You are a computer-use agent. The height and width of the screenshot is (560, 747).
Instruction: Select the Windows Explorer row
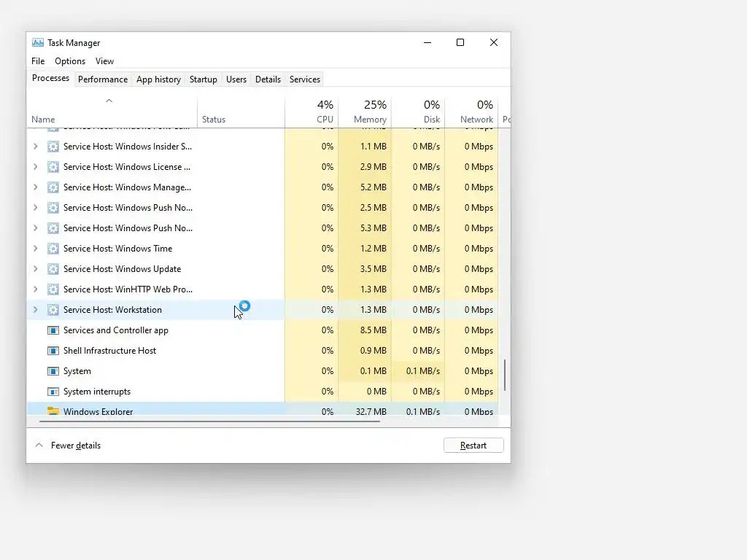263,410
